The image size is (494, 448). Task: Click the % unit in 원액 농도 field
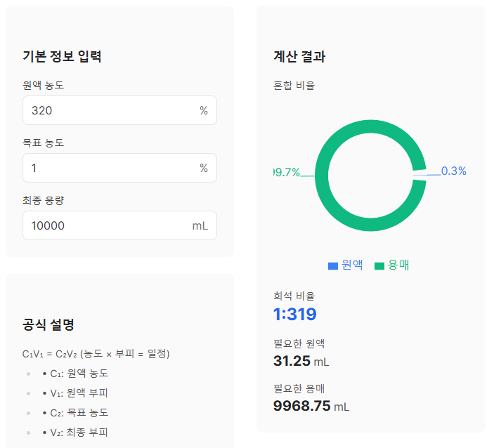(x=203, y=110)
